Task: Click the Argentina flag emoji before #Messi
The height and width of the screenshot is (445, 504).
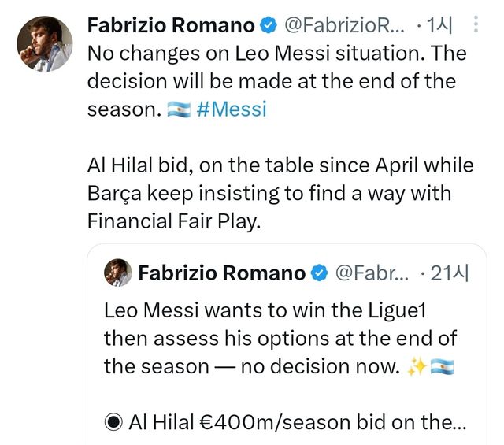Action: 180,109
